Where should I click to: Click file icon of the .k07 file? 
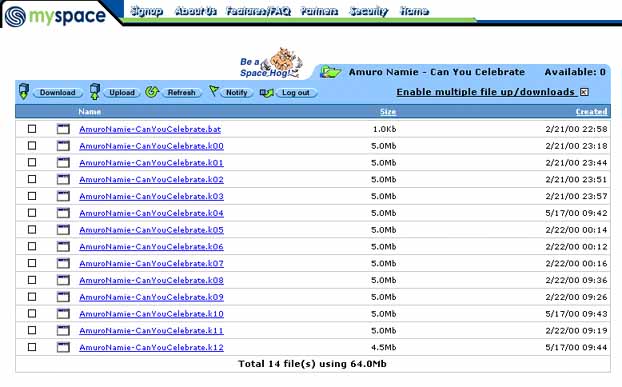(63, 263)
